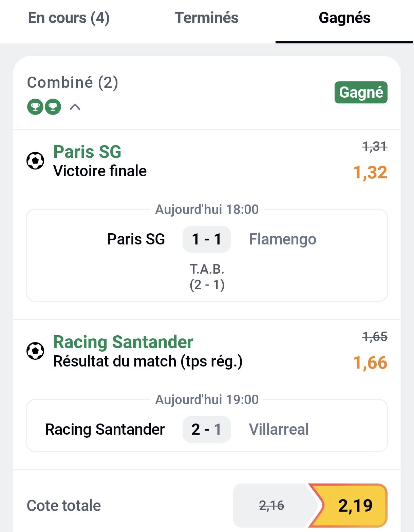Click the football icon beside Paris SG
414x532 pixels.
pos(35,161)
